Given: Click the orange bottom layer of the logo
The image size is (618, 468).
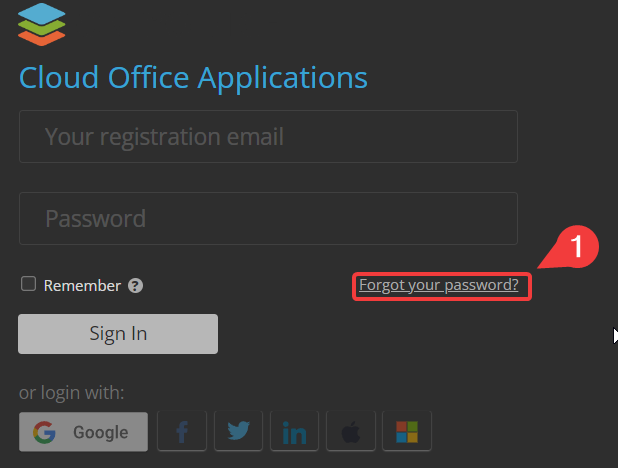Looking at the screenshot, I should pos(41,39).
